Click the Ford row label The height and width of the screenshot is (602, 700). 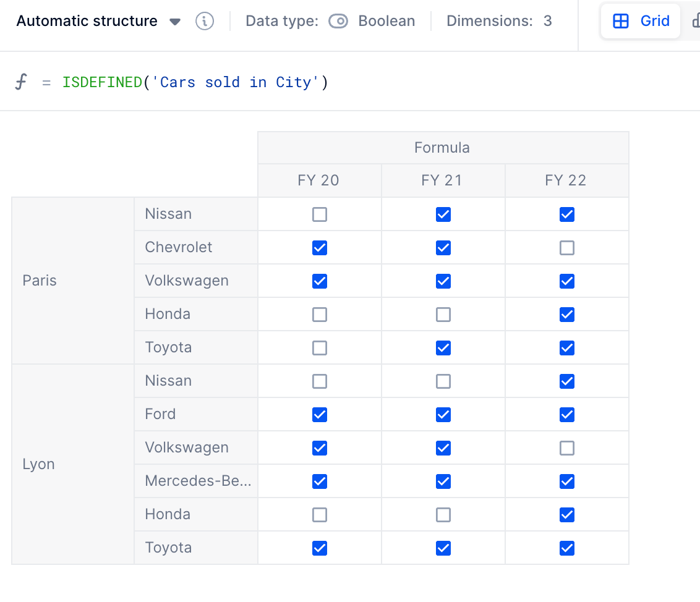tap(196, 414)
